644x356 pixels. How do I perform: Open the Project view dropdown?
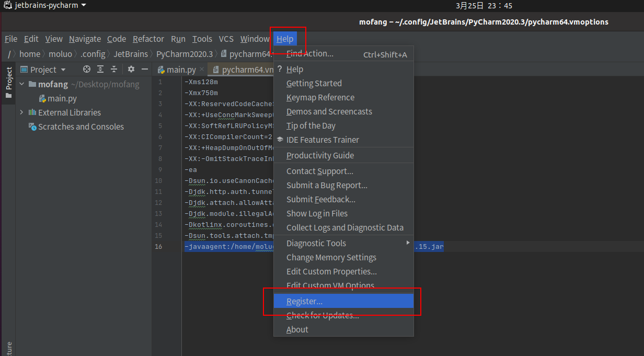click(x=63, y=70)
